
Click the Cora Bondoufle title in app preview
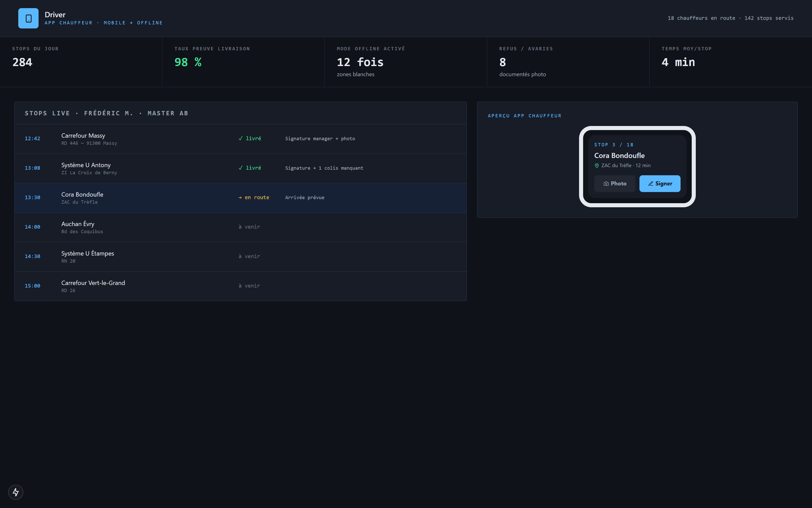click(619, 155)
